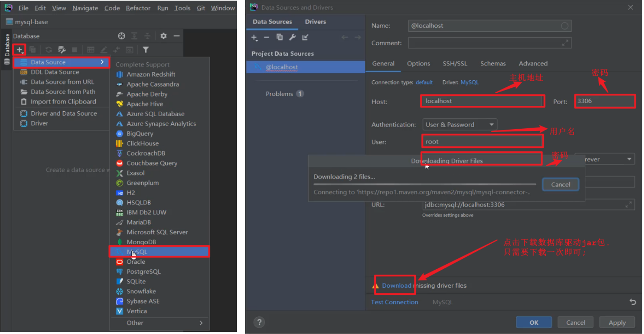Image resolution: width=644 pixels, height=334 pixels.
Task: Click the funnel Filter icon
Action: pyautogui.click(x=146, y=50)
